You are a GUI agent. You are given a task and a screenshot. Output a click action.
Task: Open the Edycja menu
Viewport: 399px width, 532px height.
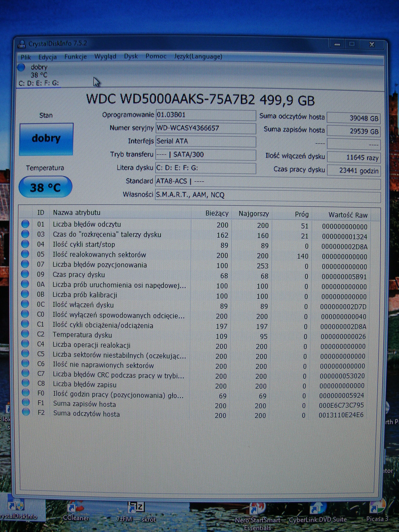point(48,57)
